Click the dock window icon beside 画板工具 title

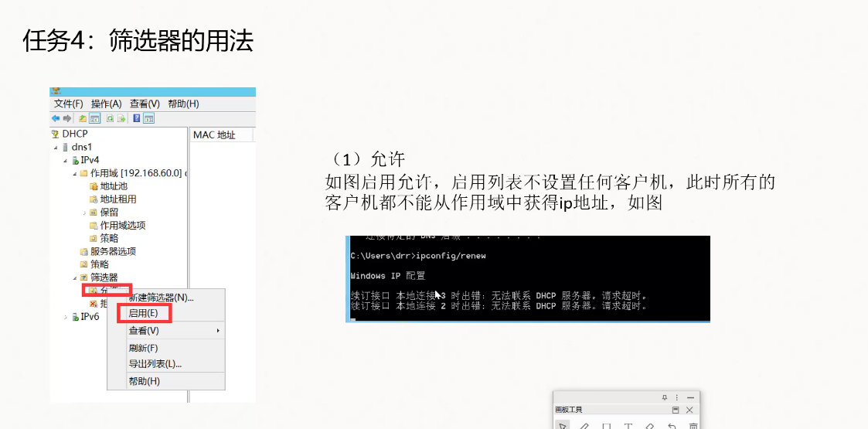[676, 410]
